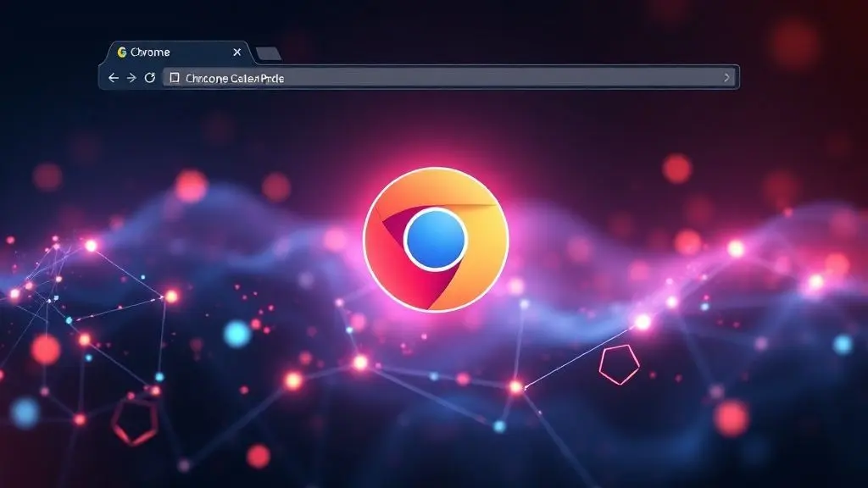This screenshot has height=488, width=868.
Task: Open a new tab using the blank gray tab
Action: (268, 53)
